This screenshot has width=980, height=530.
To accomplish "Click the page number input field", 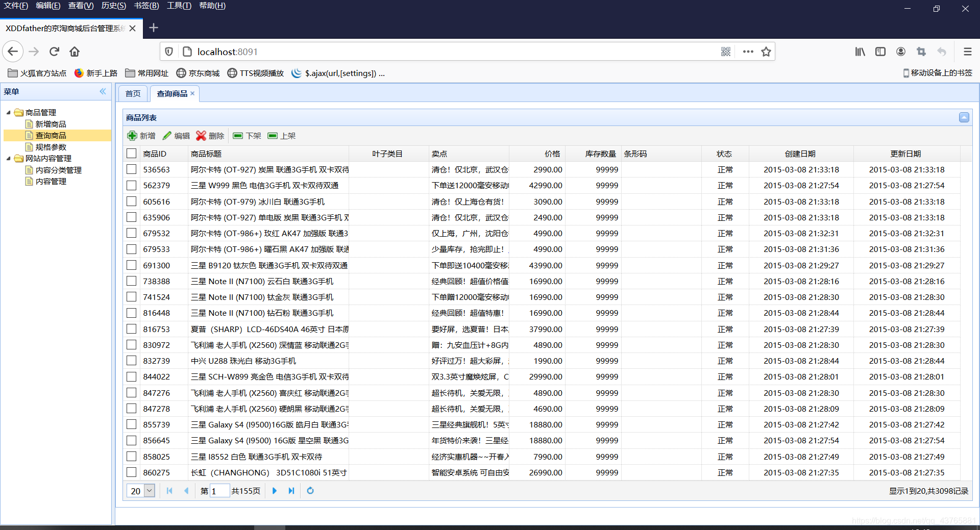I will coord(219,491).
